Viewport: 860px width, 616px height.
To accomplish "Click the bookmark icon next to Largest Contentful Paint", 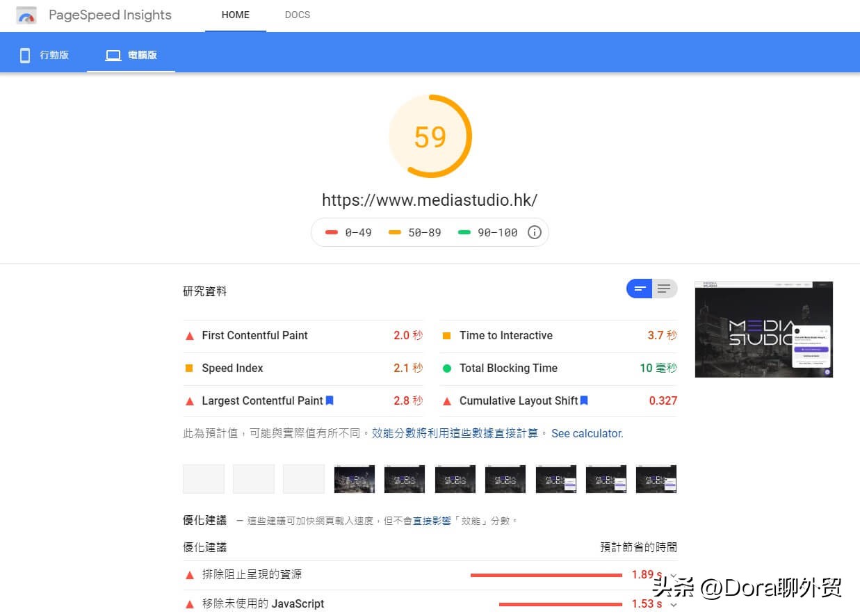I will click(x=330, y=400).
